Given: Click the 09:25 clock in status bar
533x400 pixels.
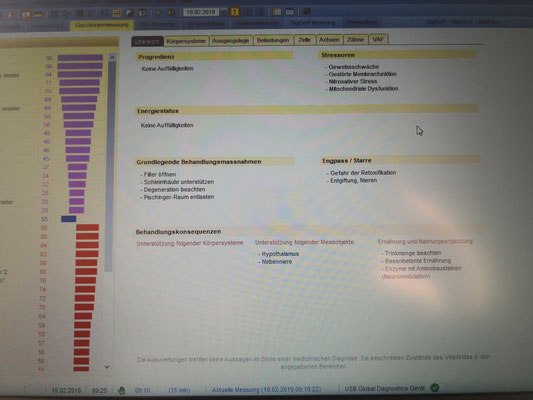Looking at the screenshot, I should tap(99, 391).
